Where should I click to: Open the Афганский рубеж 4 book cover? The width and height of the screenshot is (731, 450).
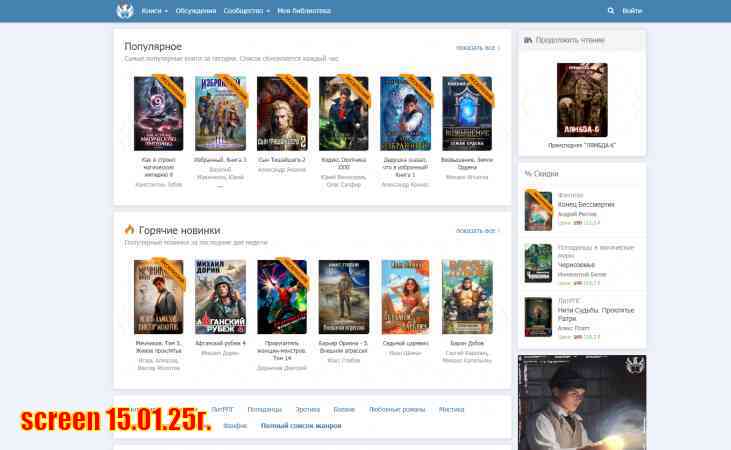click(x=220, y=297)
